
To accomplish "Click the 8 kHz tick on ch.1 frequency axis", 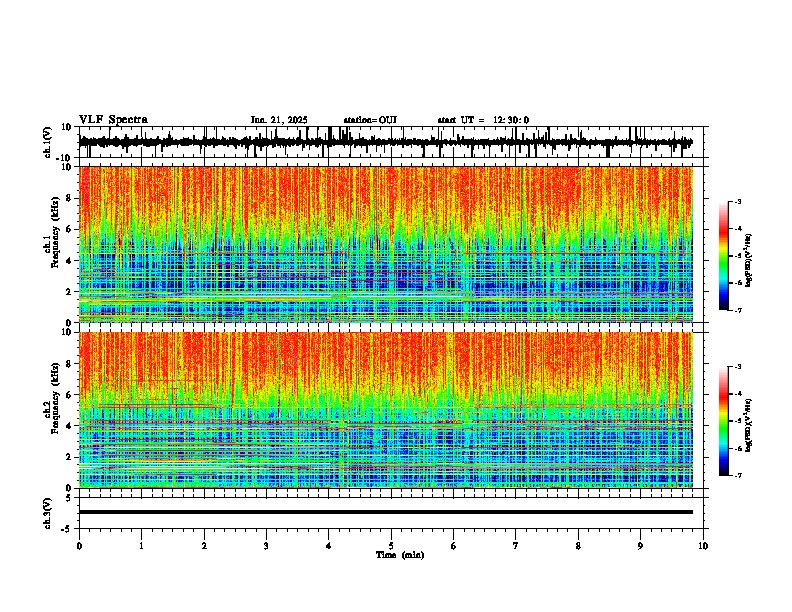I will [69, 198].
